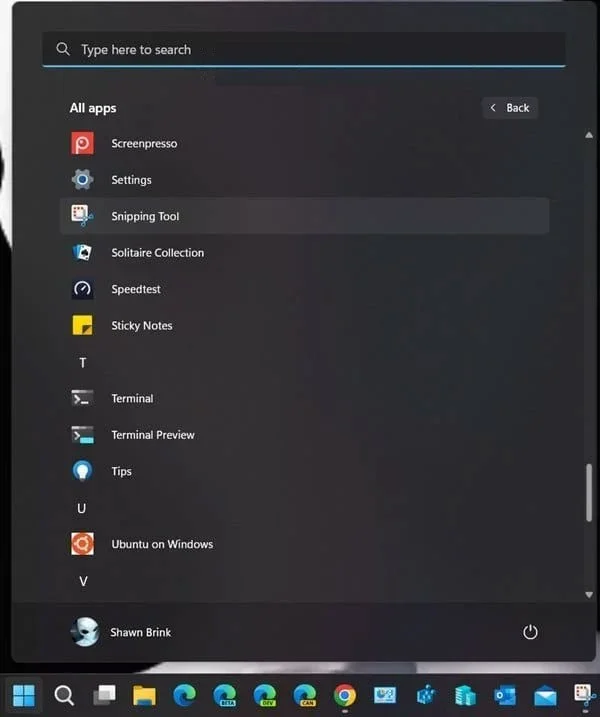
Task: Click the V letter group header
Action: (83, 581)
